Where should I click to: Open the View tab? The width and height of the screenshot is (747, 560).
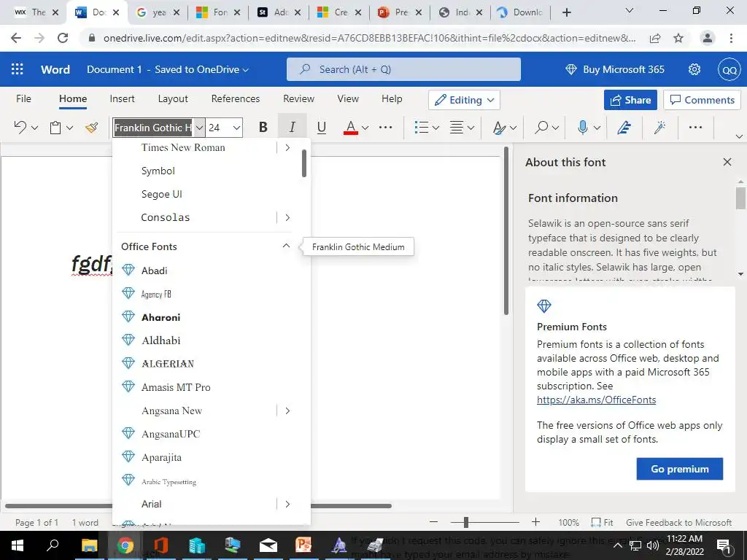(348, 98)
